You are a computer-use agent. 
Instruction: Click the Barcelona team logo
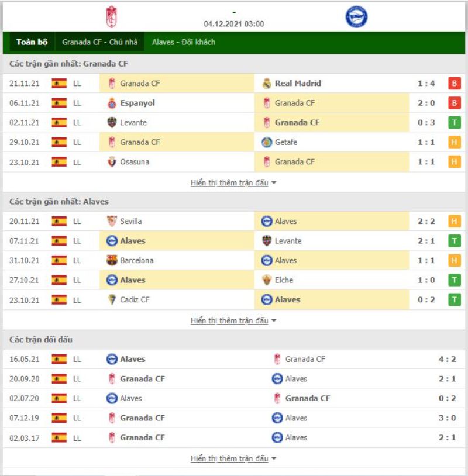tap(112, 260)
